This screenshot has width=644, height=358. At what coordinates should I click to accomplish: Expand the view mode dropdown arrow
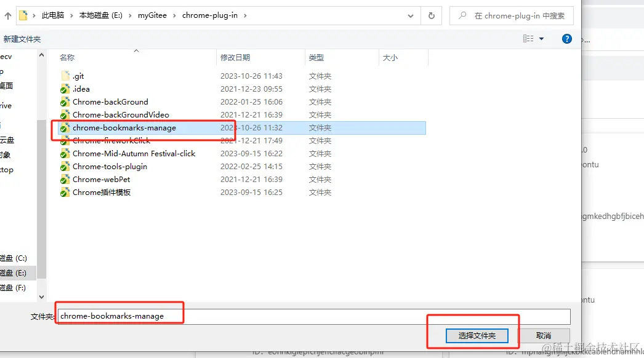pyautogui.click(x=541, y=39)
